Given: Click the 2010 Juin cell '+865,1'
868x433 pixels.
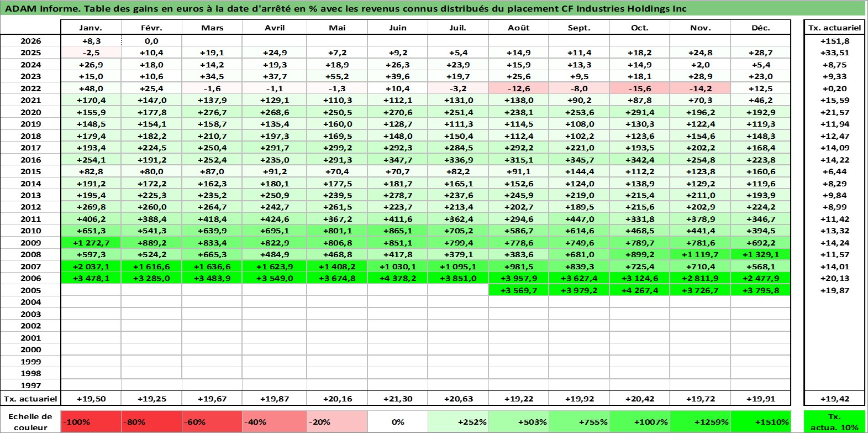Looking at the screenshot, I should pos(398,231).
